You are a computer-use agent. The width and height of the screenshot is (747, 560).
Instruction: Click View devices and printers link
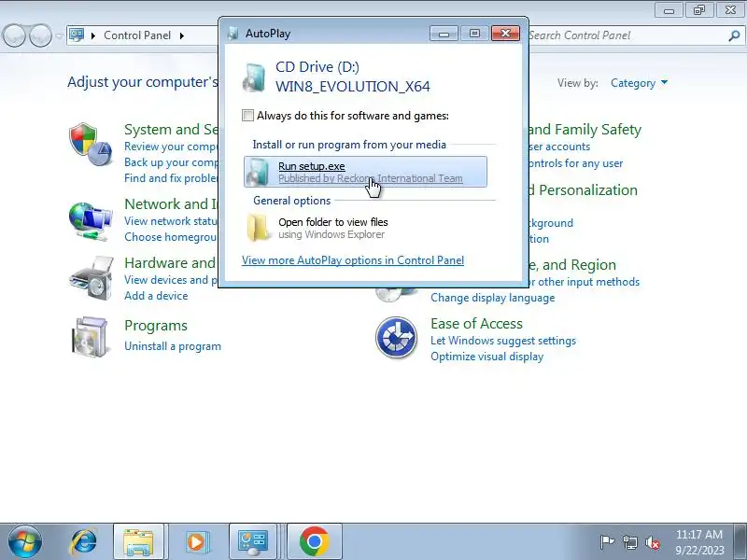171,280
